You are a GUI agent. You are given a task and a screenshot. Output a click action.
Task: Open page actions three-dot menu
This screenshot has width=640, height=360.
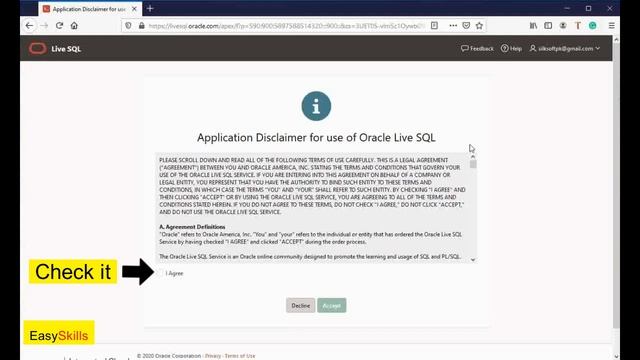(453, 25)
